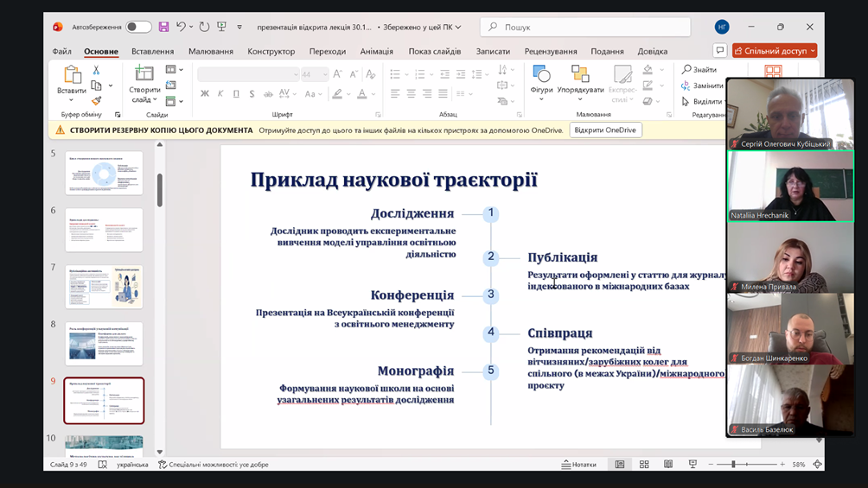Image resolution: width=868 pixels, height=488 pixels.
Task: Switch to the Анімація tab
Action: click(x=376, y=51)
